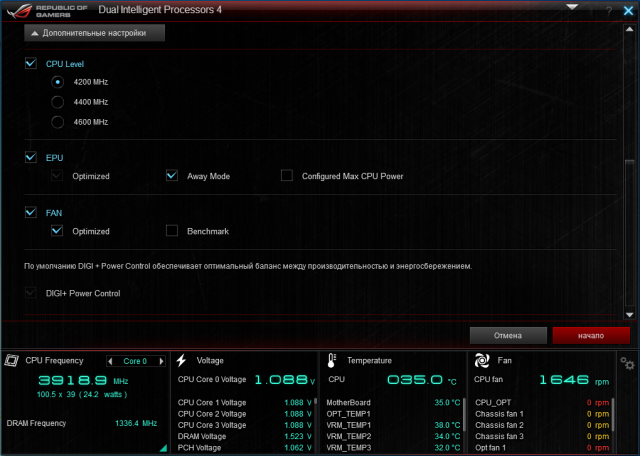Toggle the FAN checkbox
This screenshot has width=640, height=456.
pyautogui.click(x=31, y=212)
